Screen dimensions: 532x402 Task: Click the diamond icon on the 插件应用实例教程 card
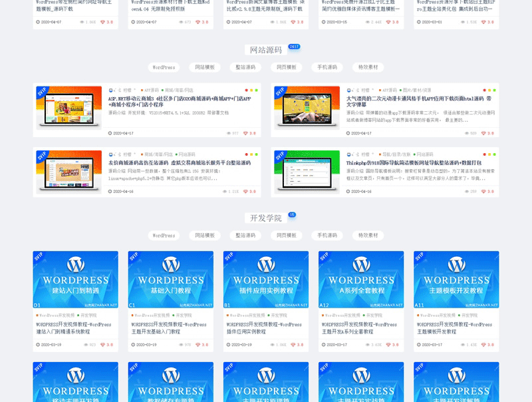pos(293,345)
